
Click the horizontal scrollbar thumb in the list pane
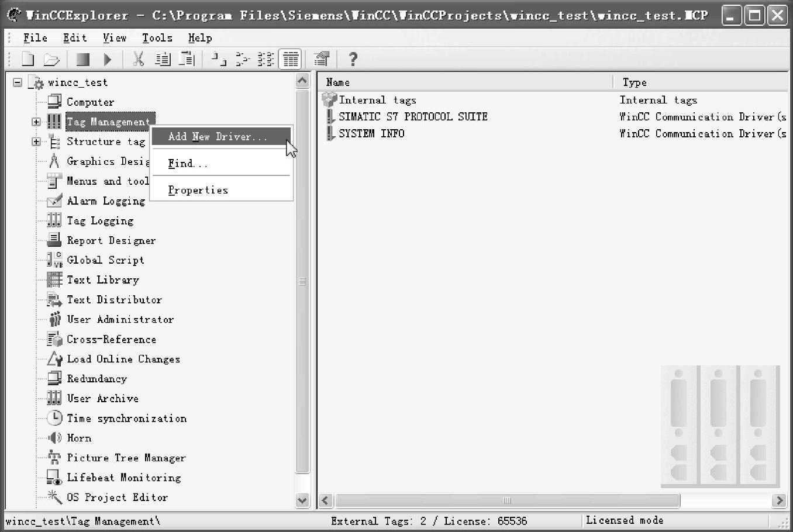(507, 500)
